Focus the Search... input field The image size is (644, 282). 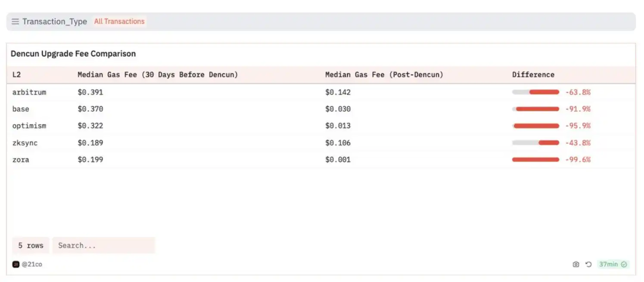click(x=103, y=245)
